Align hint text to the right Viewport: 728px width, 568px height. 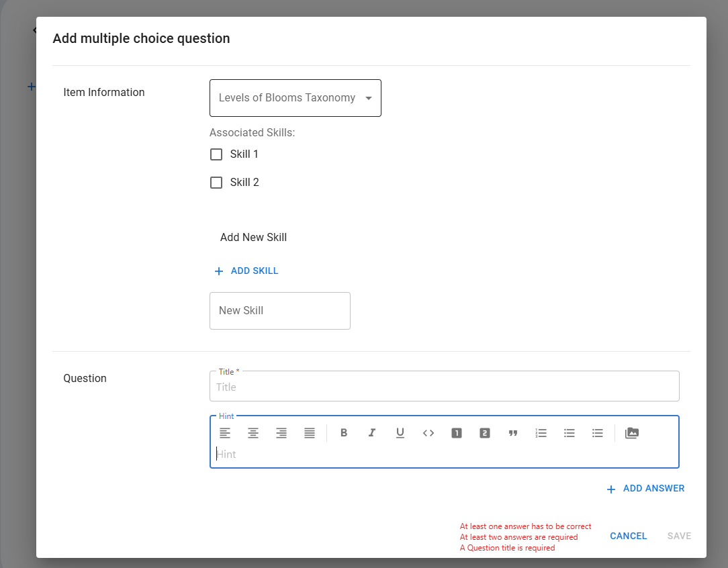pyautogui.click(x=281, y=433)
